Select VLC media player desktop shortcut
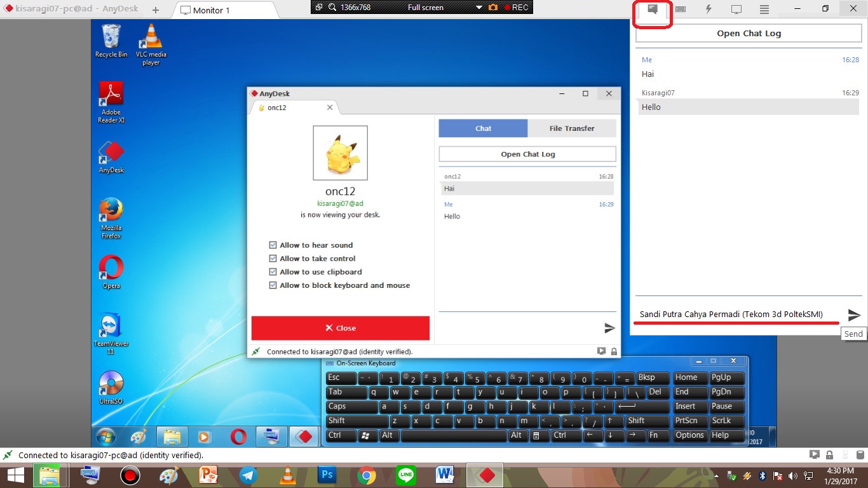Screen dimensions: 868x488 151,44
